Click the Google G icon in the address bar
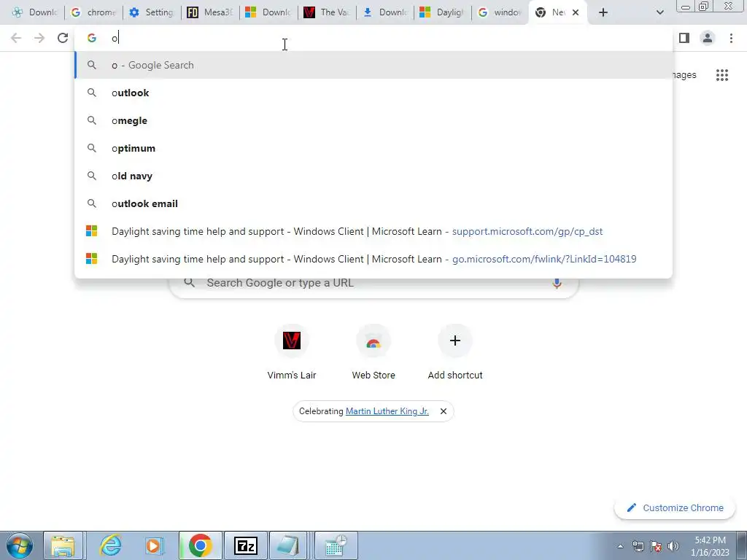Viewport: 747px width, 560px height. [x=92, y=38]
